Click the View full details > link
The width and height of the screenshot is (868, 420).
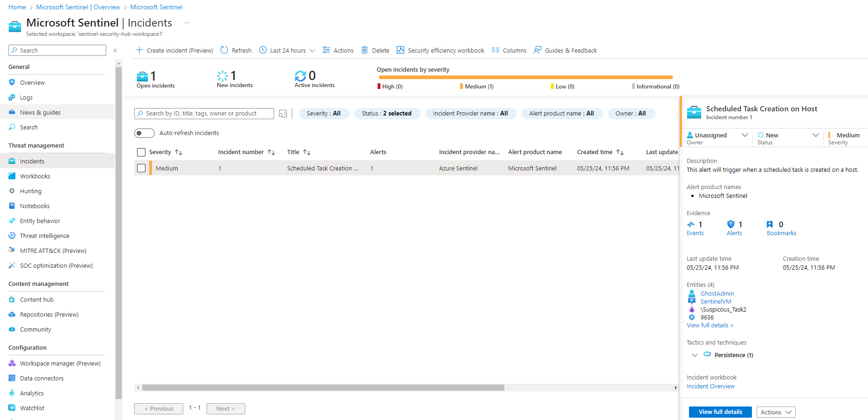click(x=710, y=325)
